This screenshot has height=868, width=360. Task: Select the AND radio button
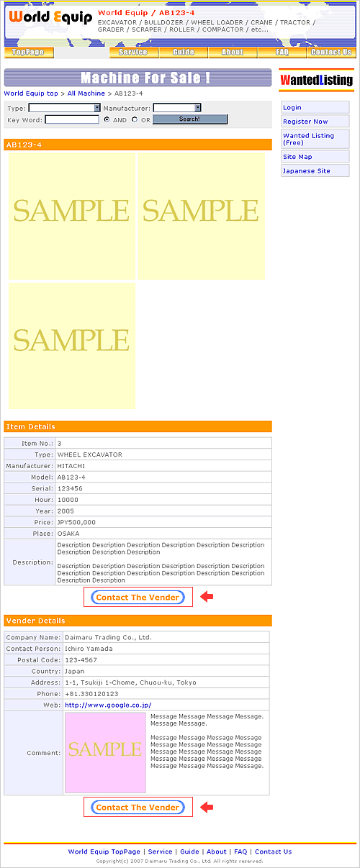(107, 119)
